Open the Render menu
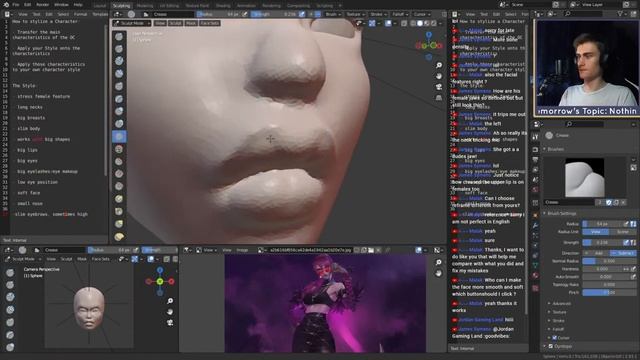Image resolution: width=640 pixels, height=360 pixels. (x=42, y=5)
